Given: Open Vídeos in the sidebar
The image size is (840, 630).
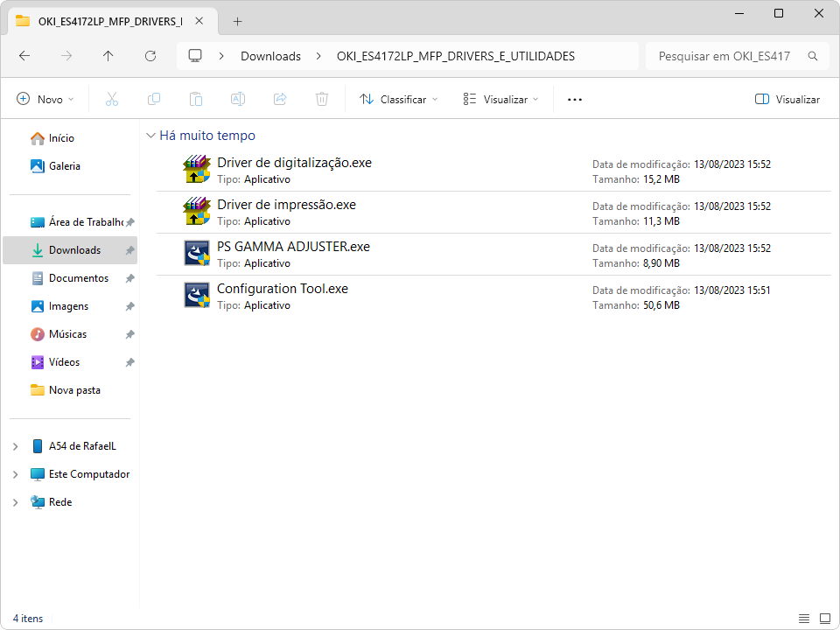Looking at the screenshot, I should [x=70, y=362].
